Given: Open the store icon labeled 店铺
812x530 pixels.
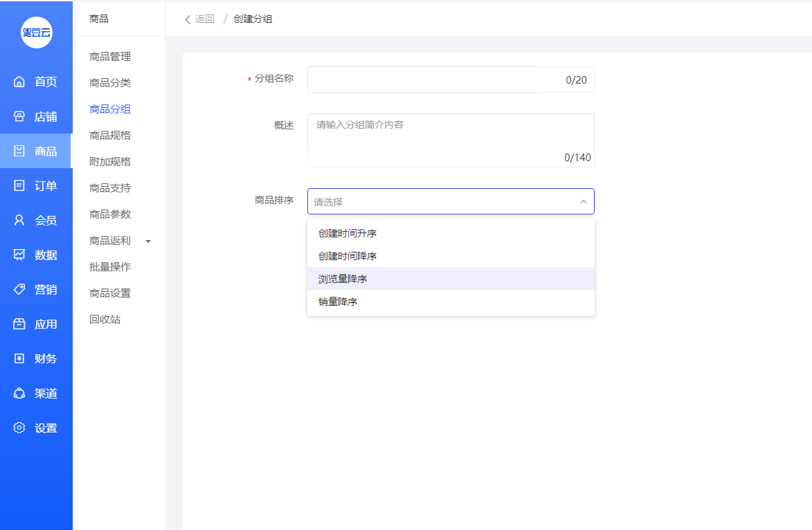Looking at the screenshot, I should point(19,116).
